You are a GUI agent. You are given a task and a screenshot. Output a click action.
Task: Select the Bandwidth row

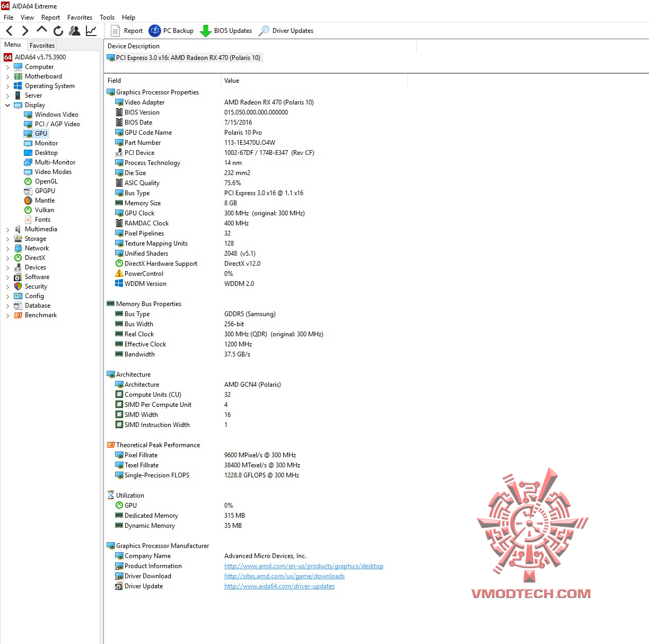tap(257, 354)
